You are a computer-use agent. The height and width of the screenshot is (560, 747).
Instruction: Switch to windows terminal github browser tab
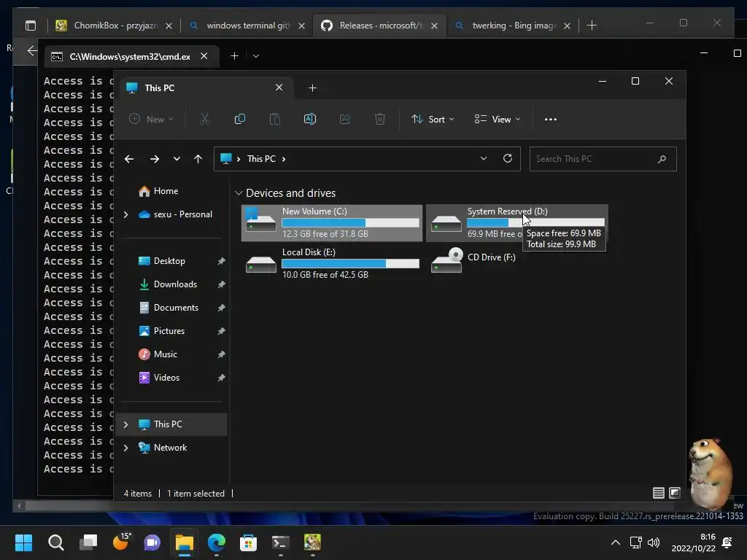(x=247, y=26)
